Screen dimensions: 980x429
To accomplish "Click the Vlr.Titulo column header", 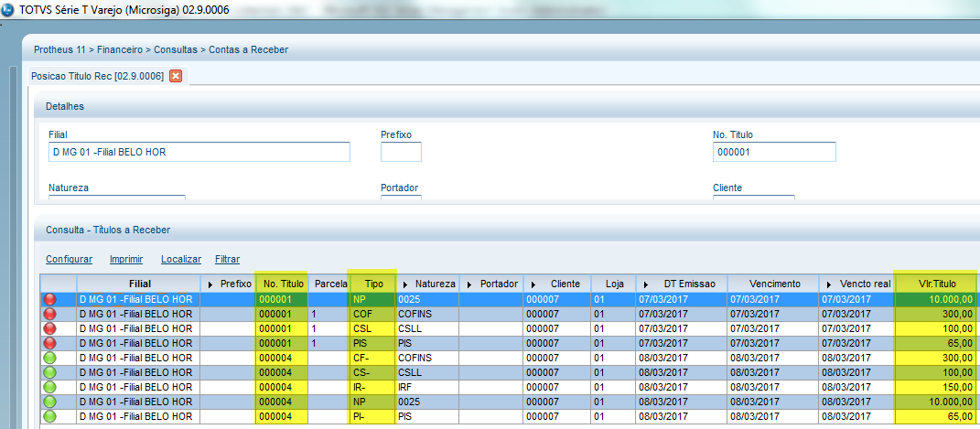I will (936, 284).
